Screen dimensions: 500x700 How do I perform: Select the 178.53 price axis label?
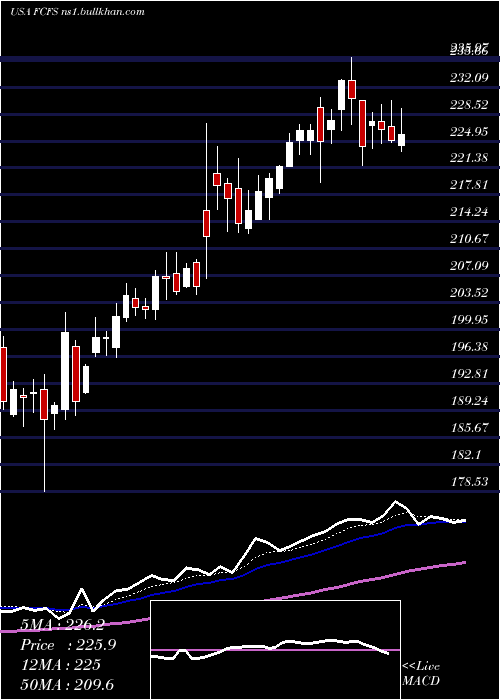[x=469, y=482]
